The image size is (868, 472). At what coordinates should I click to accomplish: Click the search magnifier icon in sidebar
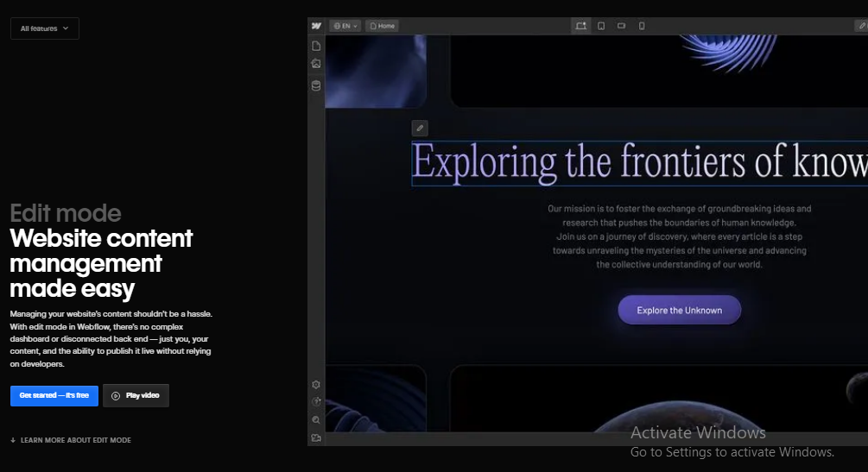click(316, 420)
